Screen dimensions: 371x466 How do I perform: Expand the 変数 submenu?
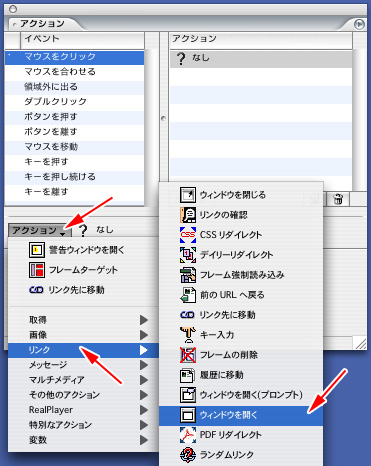83,440
